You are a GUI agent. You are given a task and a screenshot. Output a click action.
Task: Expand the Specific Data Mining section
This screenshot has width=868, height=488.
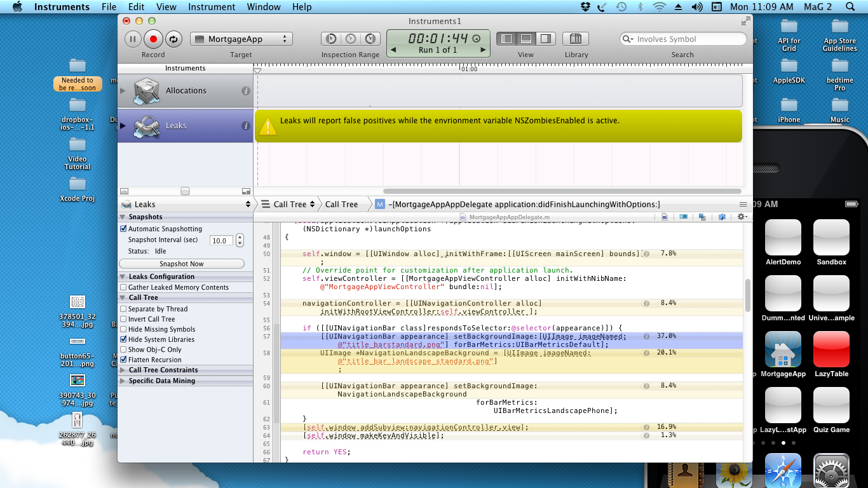click(123, 381)
